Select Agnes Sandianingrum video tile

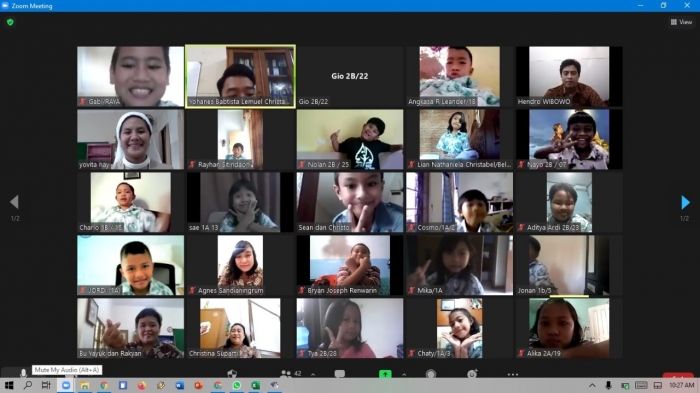tap(240, 265)
